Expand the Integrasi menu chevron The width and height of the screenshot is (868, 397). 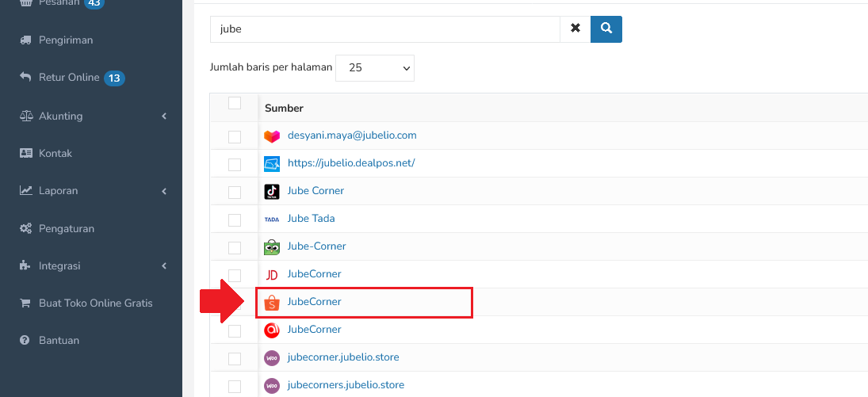(164, 265)
